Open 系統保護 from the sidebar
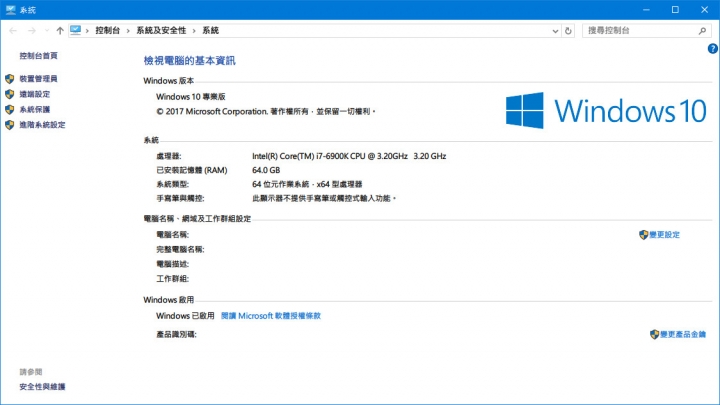Image resolution: width=720 pixels, height=405 pixels. 34,109
